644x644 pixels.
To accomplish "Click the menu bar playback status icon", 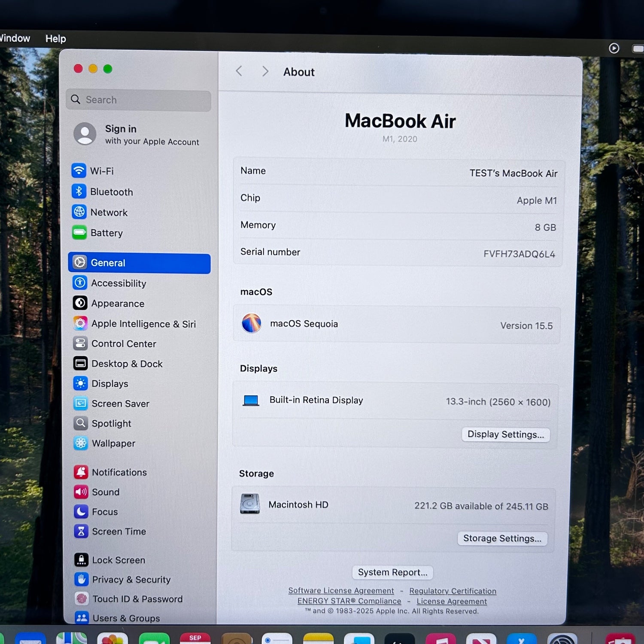I will [x=614, y=48].
